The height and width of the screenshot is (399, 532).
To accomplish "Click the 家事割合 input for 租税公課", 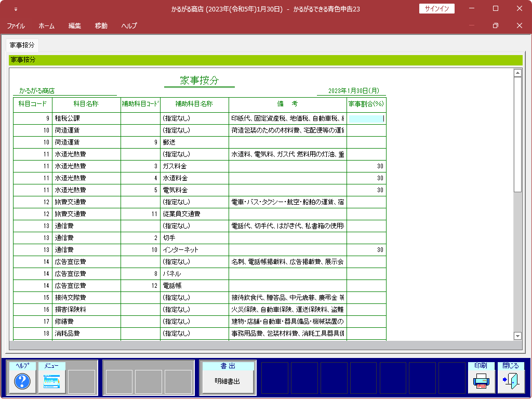I will [x=366, y=118].
